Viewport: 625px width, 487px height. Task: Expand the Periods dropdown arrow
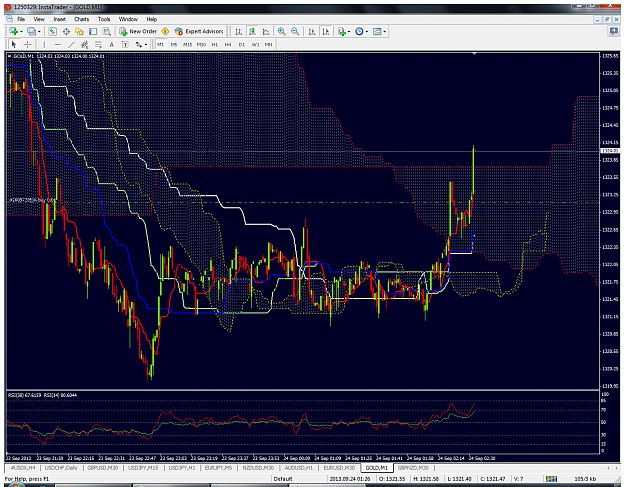[x=367, y=31]
